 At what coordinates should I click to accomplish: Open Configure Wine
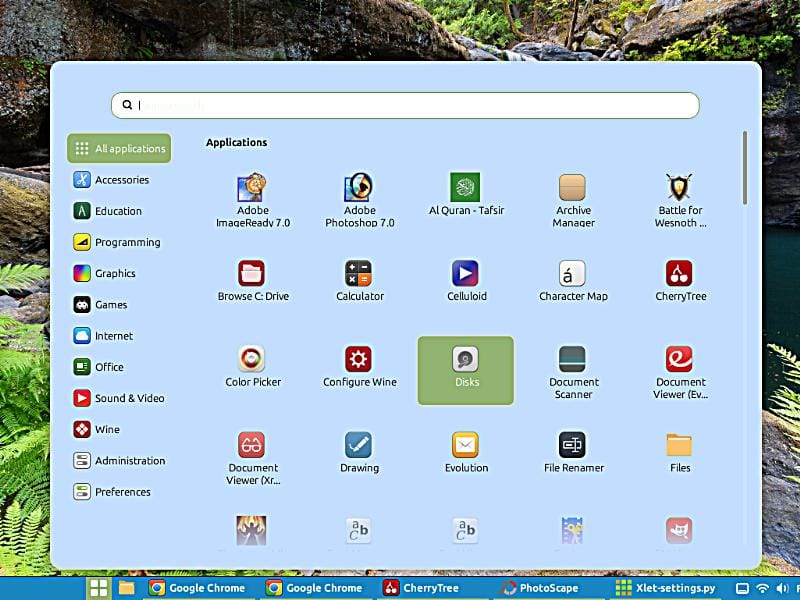(x=359, y=366)
